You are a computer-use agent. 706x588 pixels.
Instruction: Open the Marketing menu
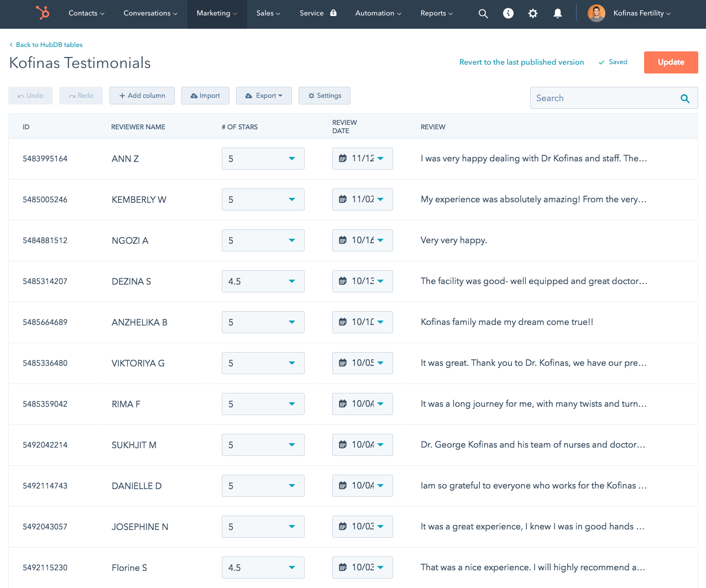[217, 13]
